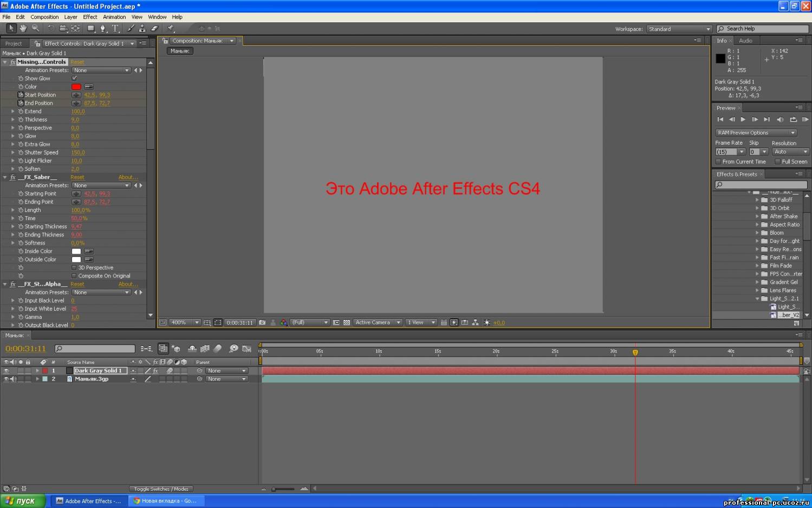Open the Graph Editor icon
The width and height of the screenshot is (812, 508).
246,349
